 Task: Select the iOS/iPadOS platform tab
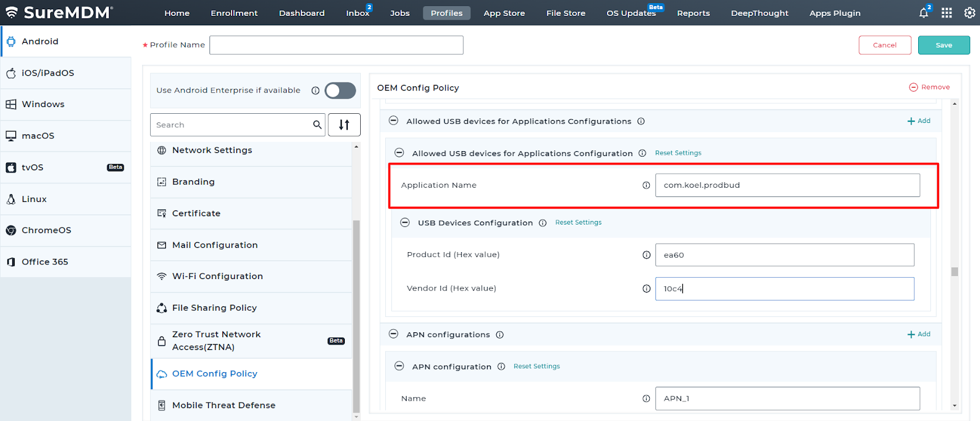(66, 73)
